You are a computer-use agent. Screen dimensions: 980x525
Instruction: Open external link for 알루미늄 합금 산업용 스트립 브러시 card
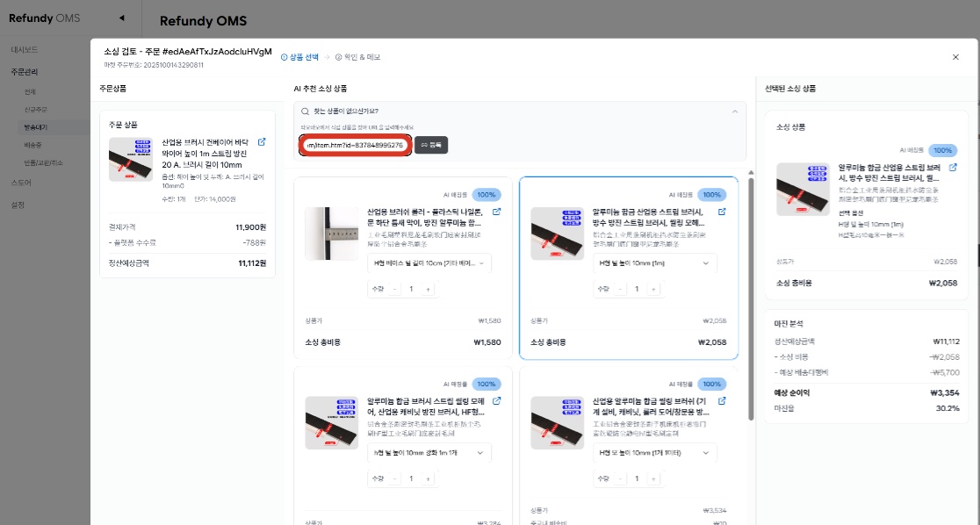pyautogui.click(x=722, y=212)
